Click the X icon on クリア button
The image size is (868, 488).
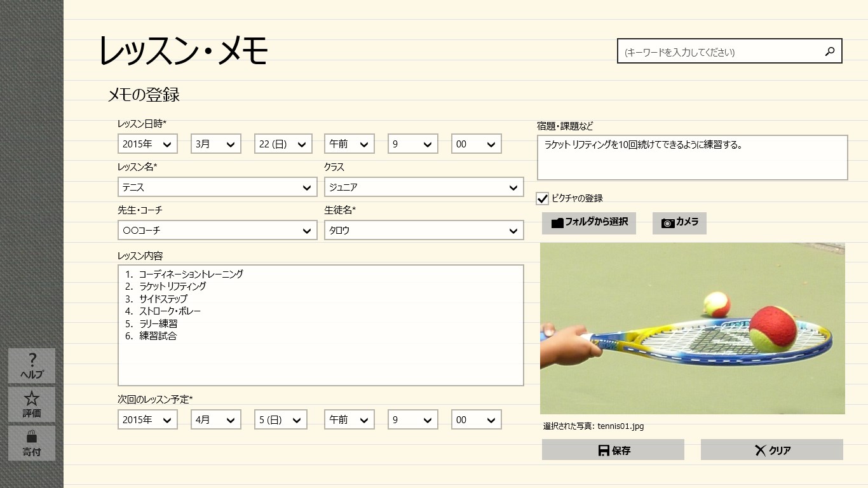tap(759, 449)
